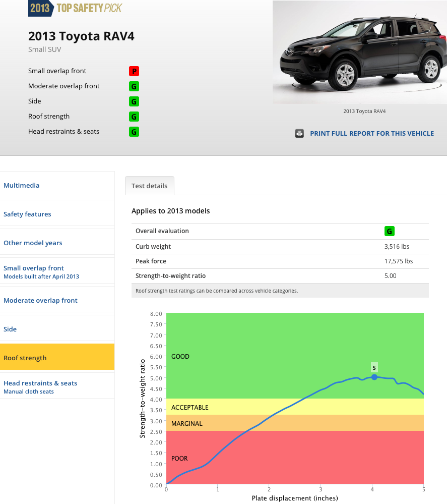This screenshot has height=504, width=447.
Task: Open Print Full Report For This Vehicle
Action: (372, 133)
